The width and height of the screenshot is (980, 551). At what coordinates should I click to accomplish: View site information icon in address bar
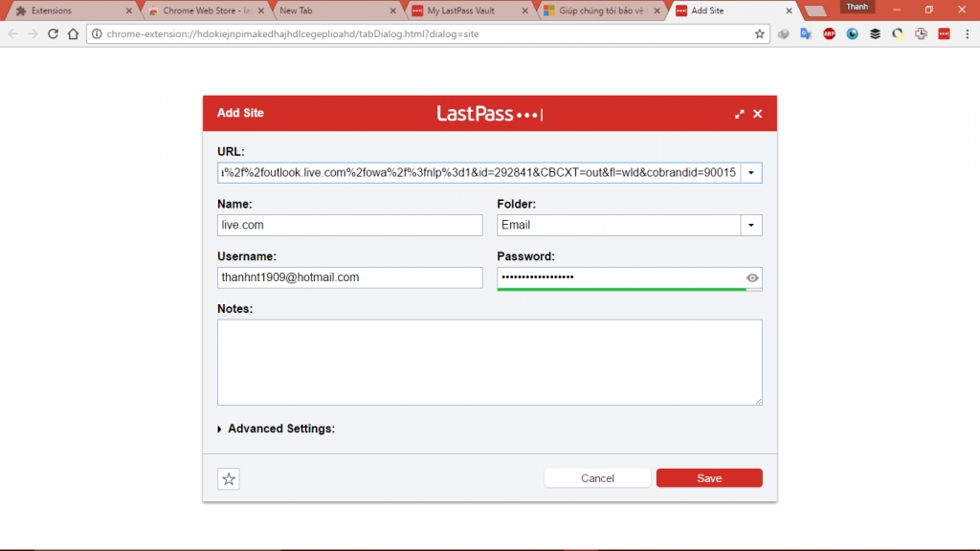click(97, 33)
